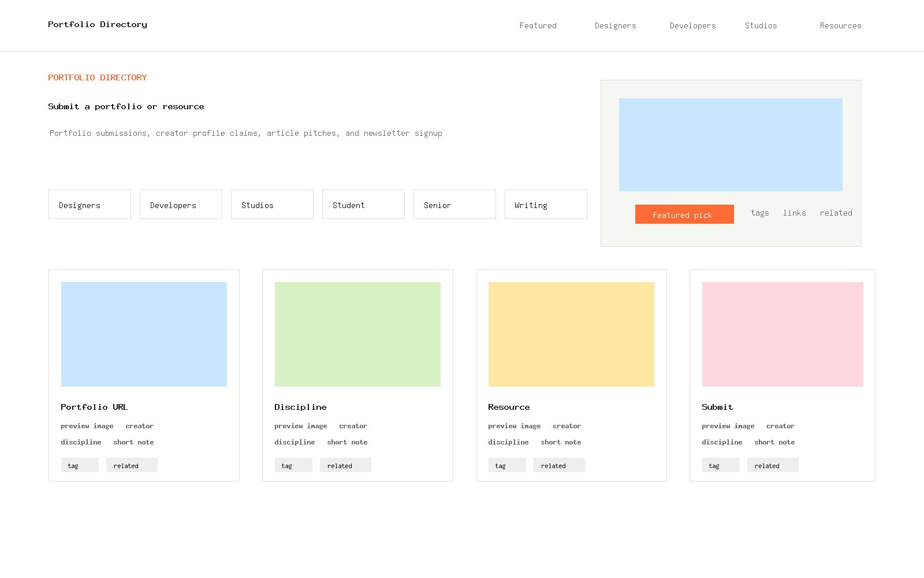The width and height of the screenshot is (924, 578).
Task: Open the Studios nav link in header
Action: coord(761,25)
